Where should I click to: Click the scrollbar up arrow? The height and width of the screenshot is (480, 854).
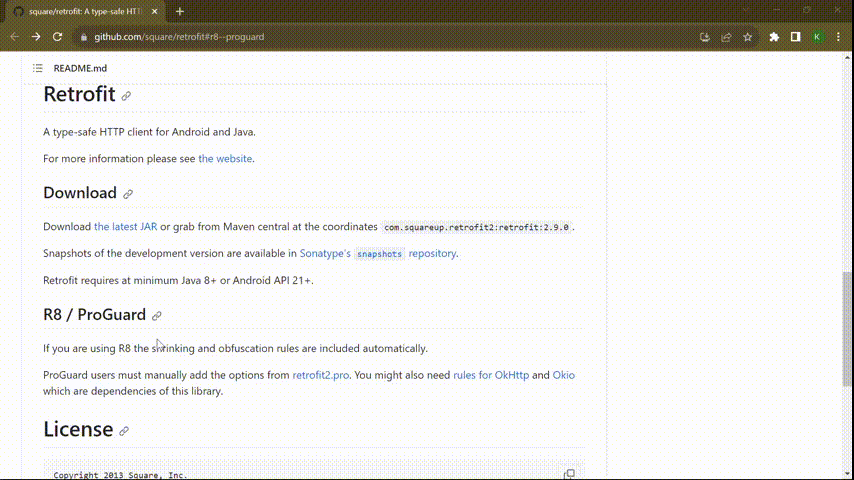847,57
